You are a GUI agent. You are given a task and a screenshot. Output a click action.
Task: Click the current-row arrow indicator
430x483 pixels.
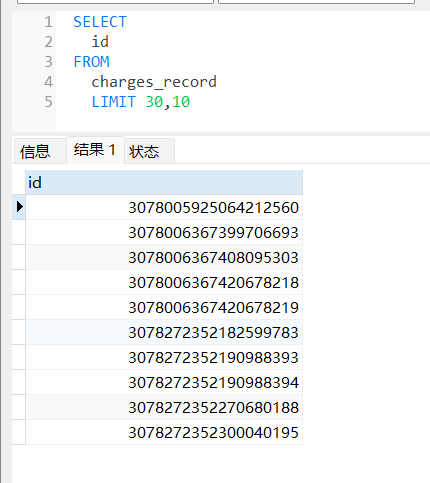[x=19, y=207]
